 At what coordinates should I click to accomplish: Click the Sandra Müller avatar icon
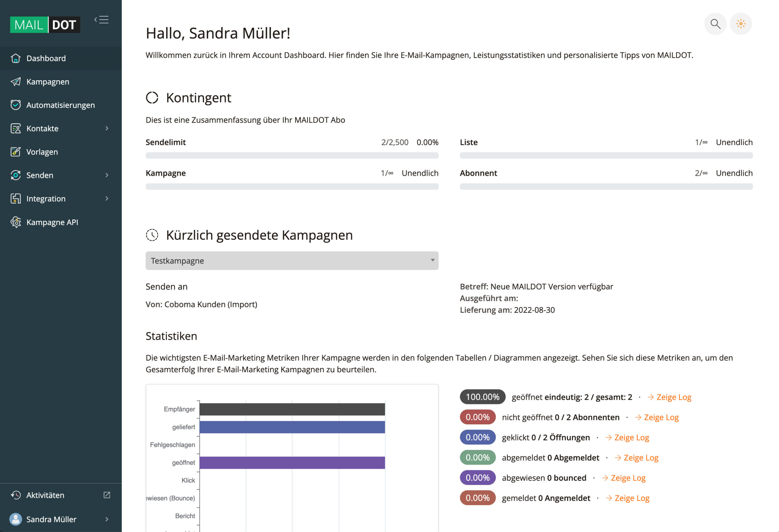point(16,519)
